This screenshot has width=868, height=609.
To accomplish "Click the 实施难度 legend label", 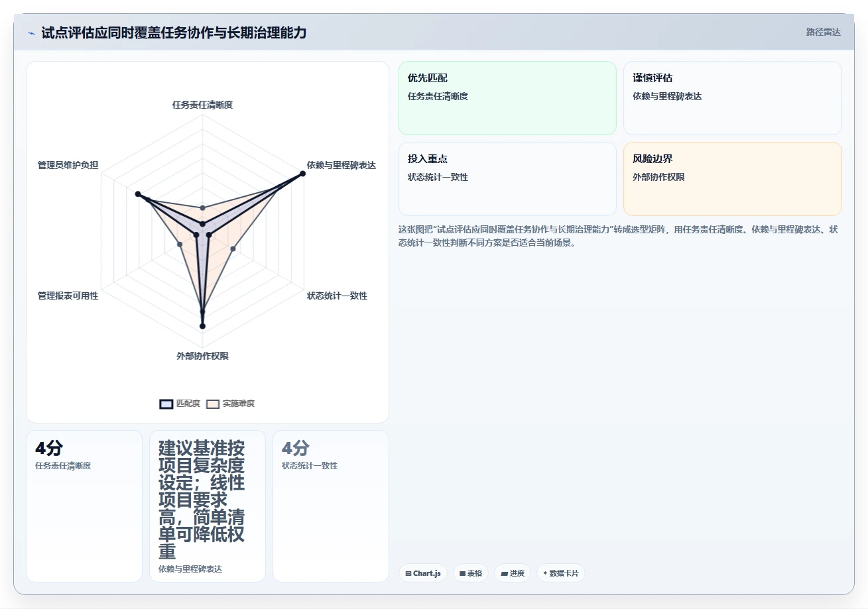I will tap(239, 404).
